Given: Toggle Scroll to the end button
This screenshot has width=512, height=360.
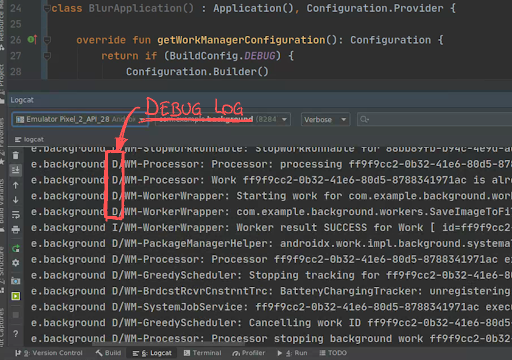Looking at the screenshot, I should [16, 170].
